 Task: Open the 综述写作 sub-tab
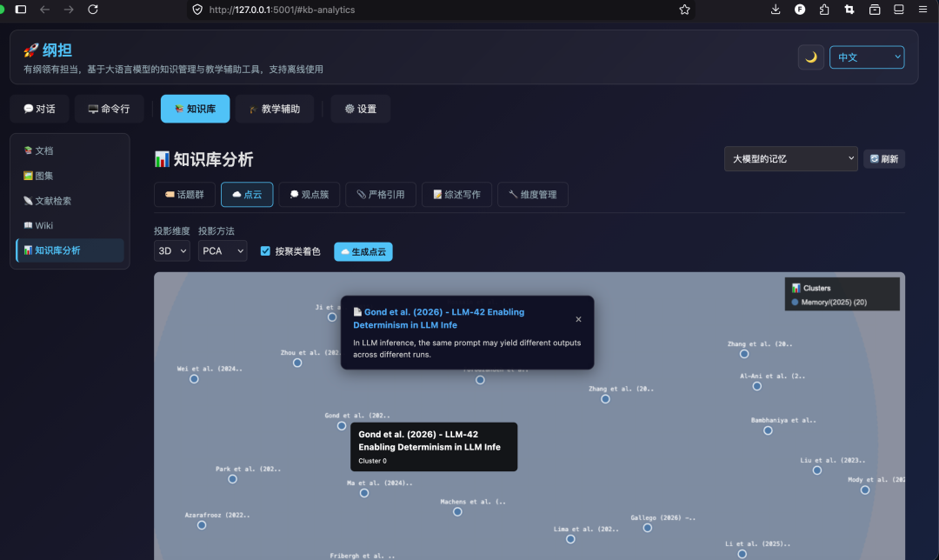(x=457, y=195)
